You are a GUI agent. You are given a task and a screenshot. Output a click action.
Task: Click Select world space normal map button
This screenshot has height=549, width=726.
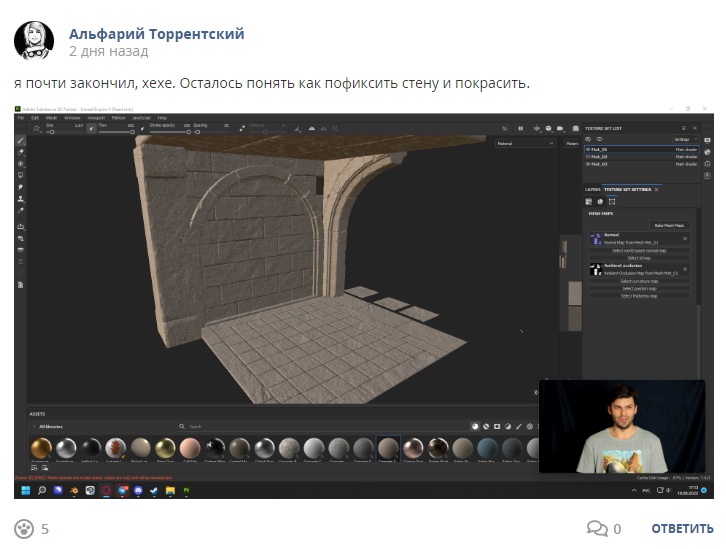tap(639, 251)
